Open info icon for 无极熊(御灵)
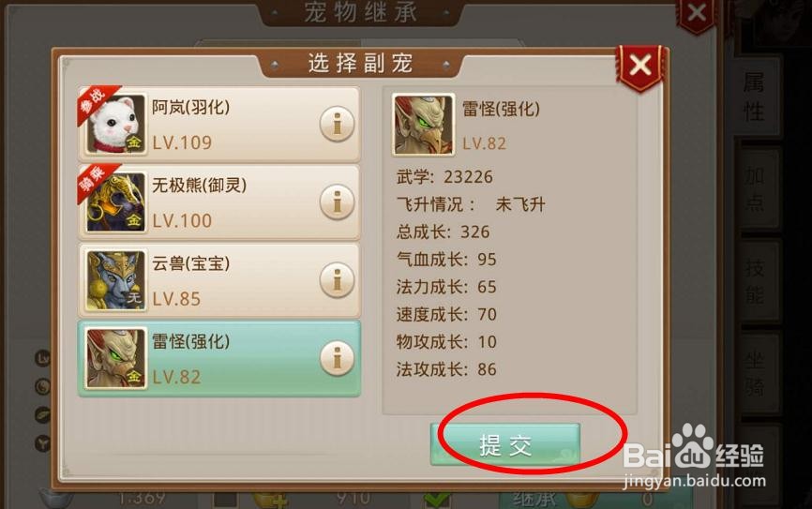 [x=338, y=202]
